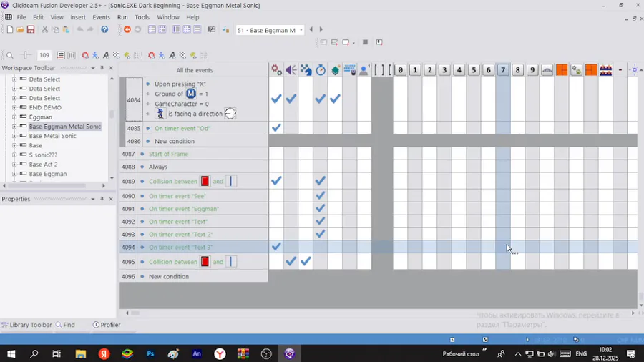Screen dimensions: 644x362
Task: Click the 'All the events' header
Action: point(195,70)
